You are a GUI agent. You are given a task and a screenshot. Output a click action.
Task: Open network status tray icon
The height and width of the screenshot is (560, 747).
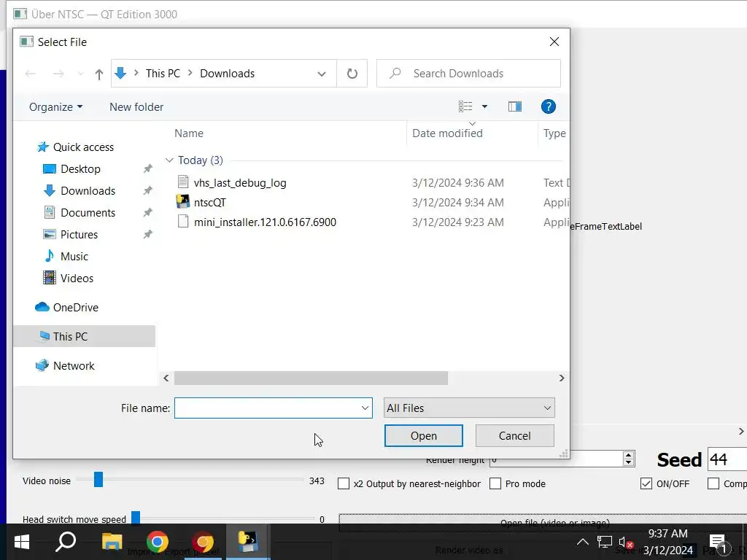pos(605,542)
